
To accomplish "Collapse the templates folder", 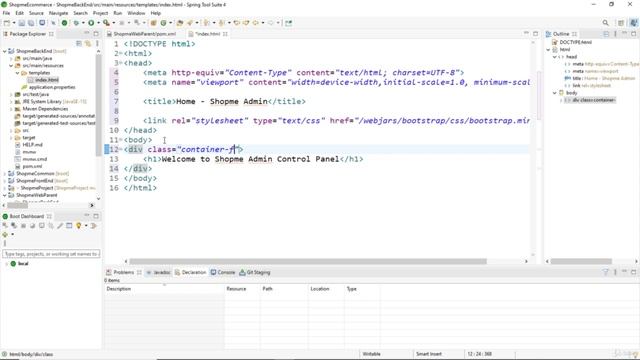I will pos(18,73).
